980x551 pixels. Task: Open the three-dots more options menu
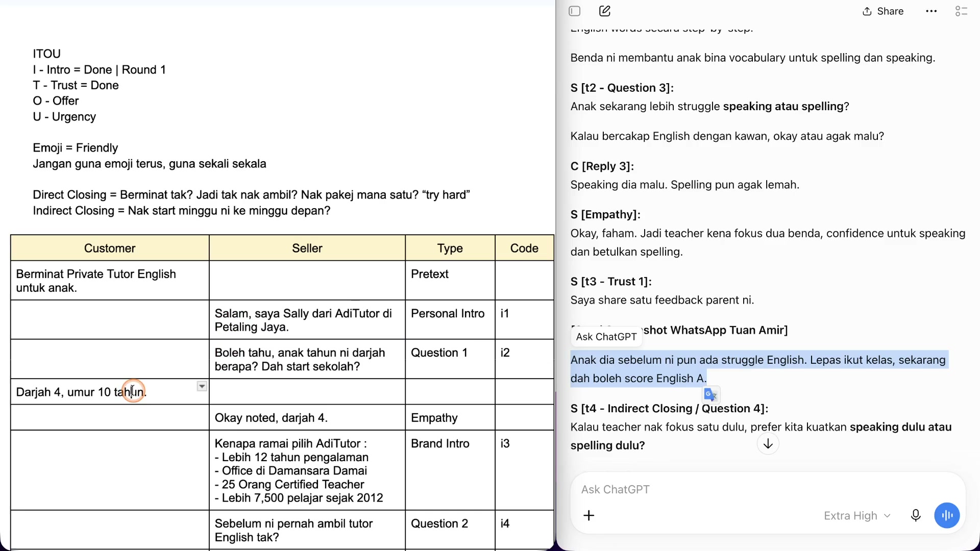pos(931,11)
